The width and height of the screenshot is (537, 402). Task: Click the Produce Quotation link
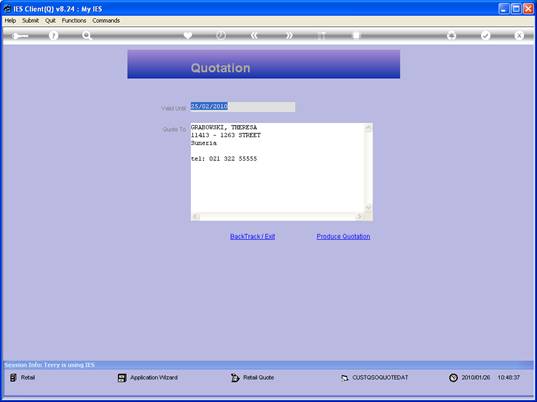(x=343, y=236)
